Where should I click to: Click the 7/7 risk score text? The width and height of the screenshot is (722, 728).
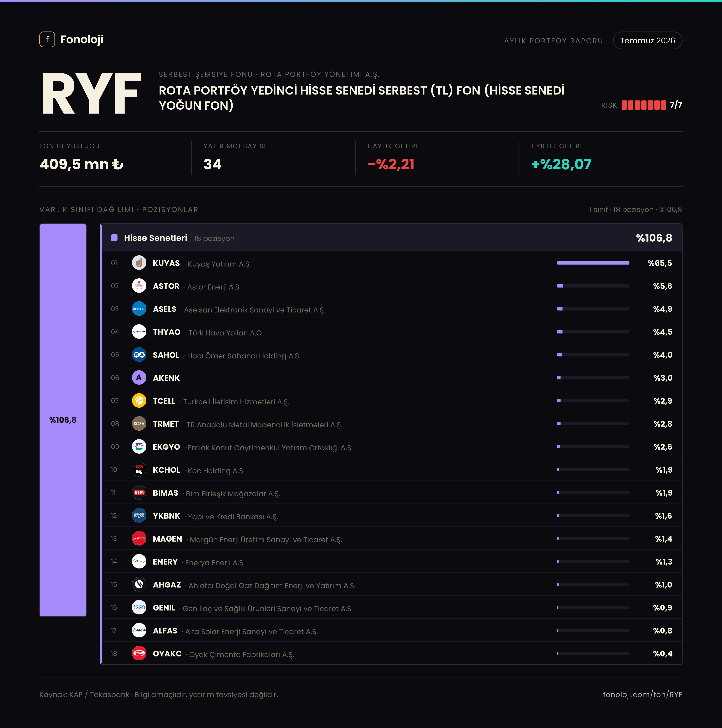coord(676,105)
